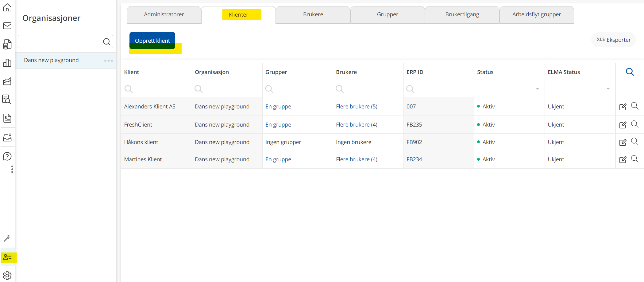The width and height of the screenshot is (644, 282).
Task: Switch to the Brukere tab
Action: 313,15
